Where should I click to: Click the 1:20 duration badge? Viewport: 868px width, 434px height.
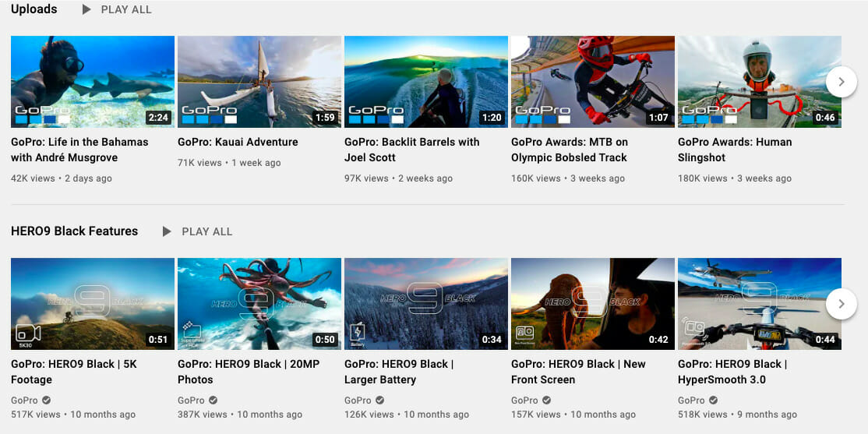pyautogui.click(x=492, y=118)
